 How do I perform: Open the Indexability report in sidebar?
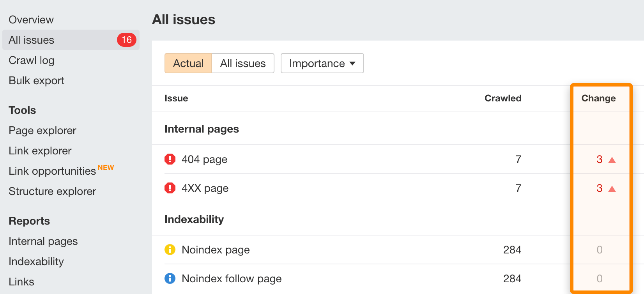click(36, 262)
